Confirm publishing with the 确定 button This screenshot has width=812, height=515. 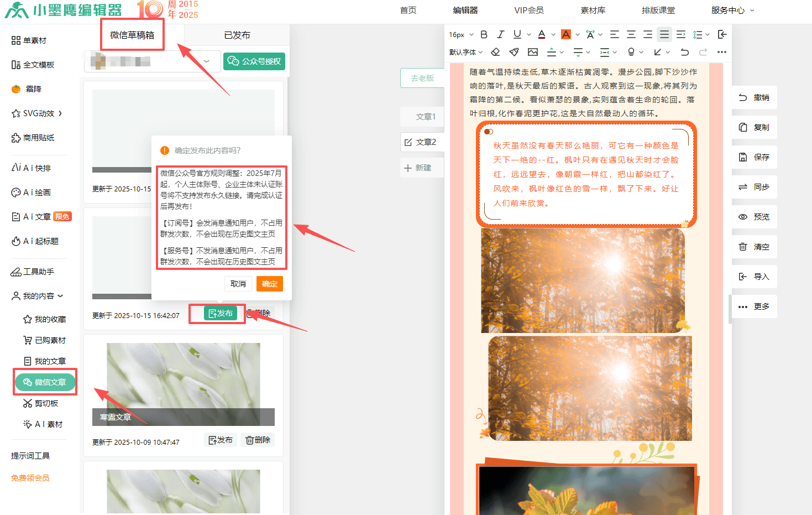(270, 284)
